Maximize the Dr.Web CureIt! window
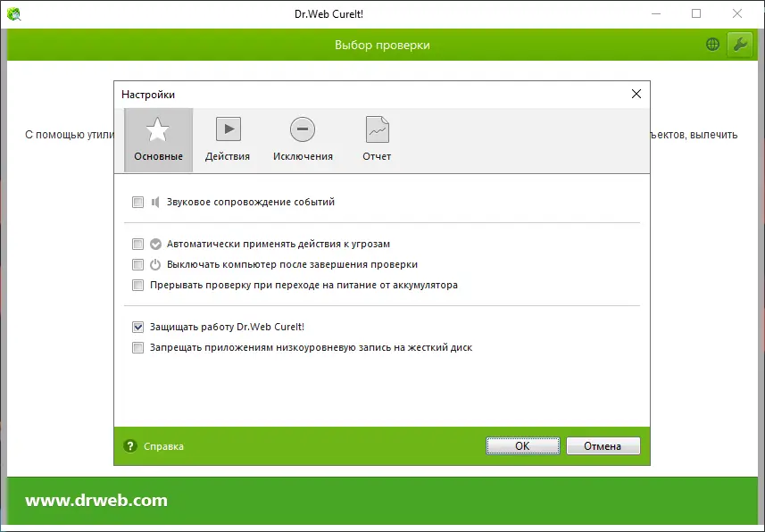The height and width of the screenshot is (532, 765). click(x=696, y=13)
